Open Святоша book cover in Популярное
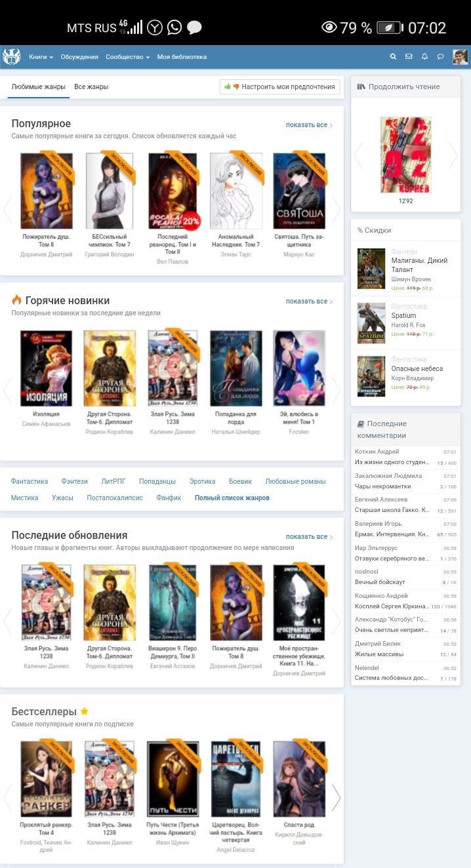 pos(299,191)
